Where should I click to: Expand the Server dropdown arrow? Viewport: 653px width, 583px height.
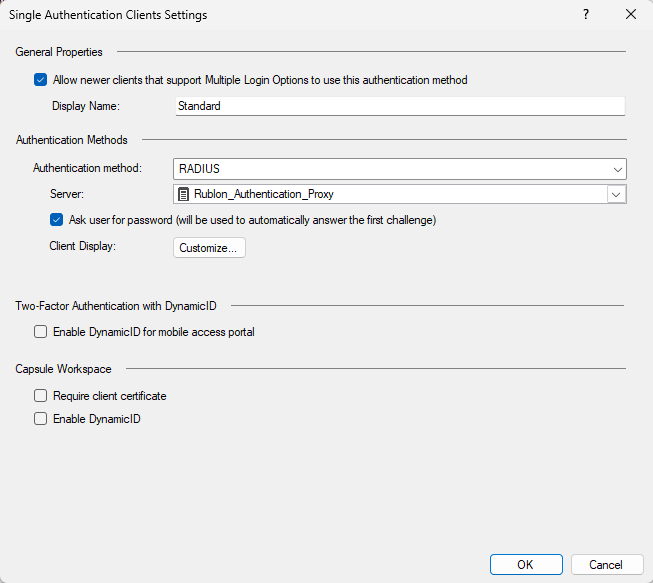pos(617,194)
